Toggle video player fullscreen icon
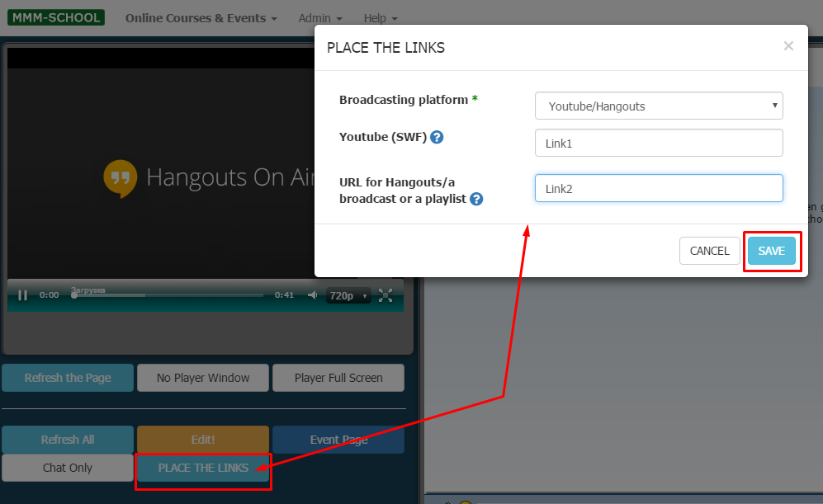Image resolution: width=823 pixels, height=504 pixels. tap(385, 295)
